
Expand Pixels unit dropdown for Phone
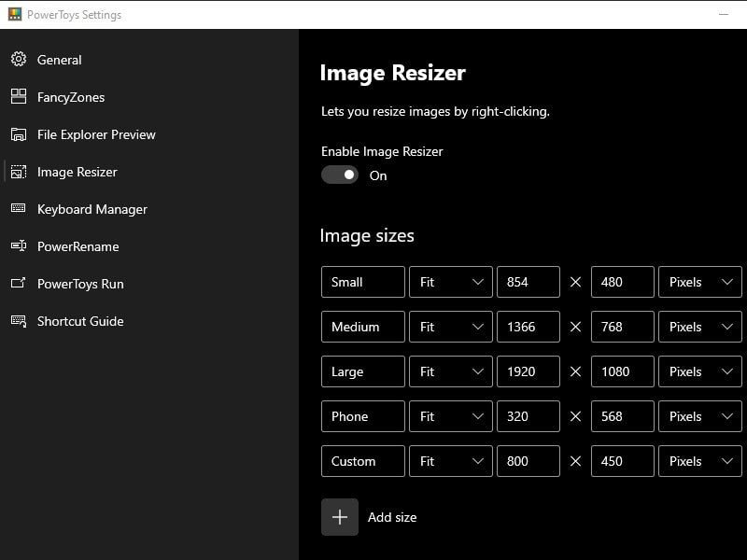point(700,416)
